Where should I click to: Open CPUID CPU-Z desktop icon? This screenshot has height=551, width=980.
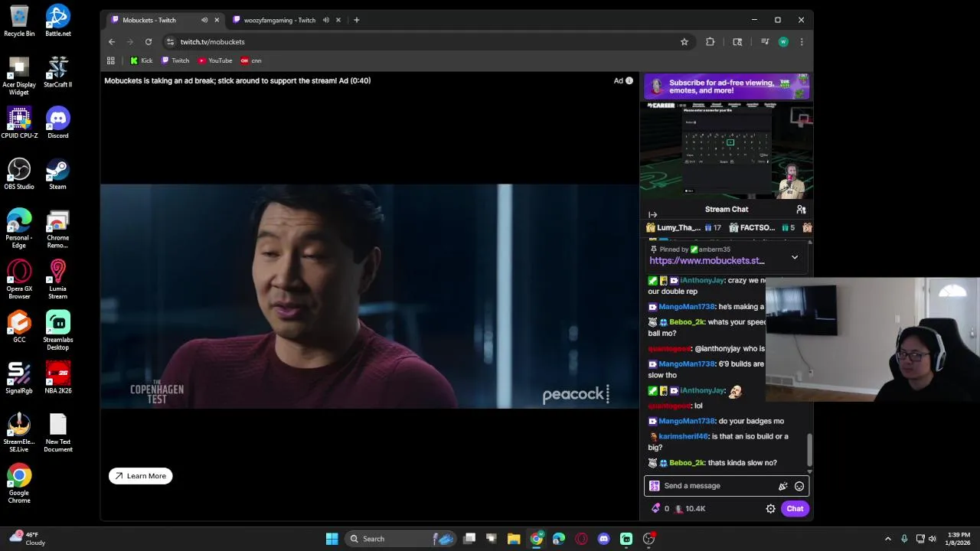point(19,122)
